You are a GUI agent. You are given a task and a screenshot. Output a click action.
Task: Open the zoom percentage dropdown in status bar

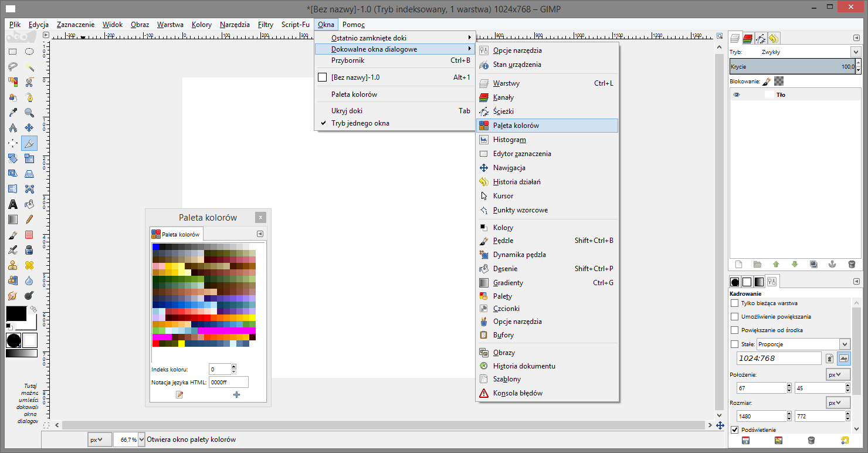tap(141, 440)
